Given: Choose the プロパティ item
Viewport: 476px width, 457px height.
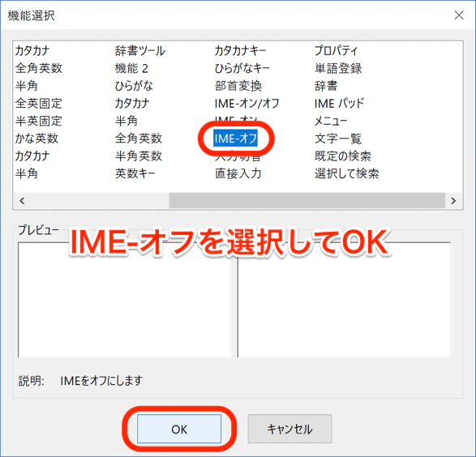Looking at the screenshot, I should [x=336, y=51].
